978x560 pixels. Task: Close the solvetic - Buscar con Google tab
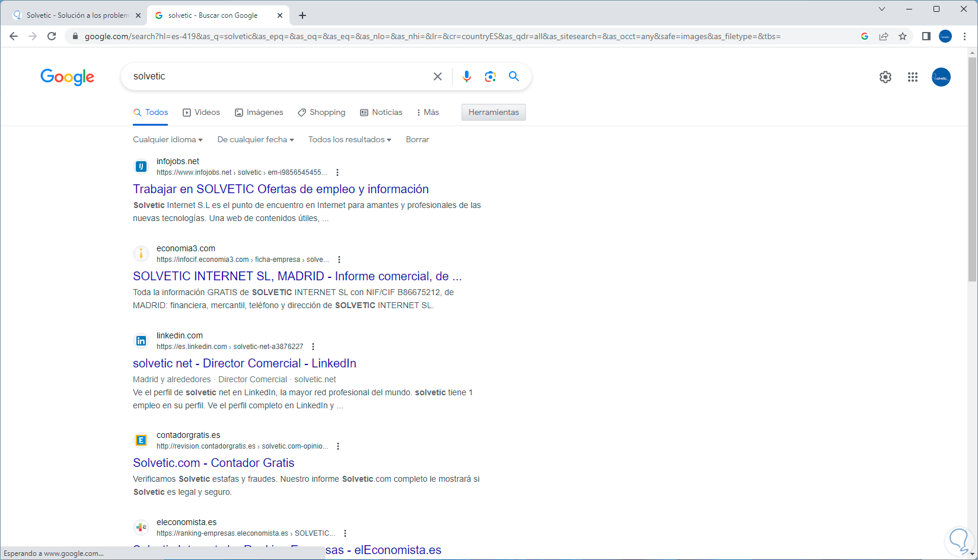(281, 15)
